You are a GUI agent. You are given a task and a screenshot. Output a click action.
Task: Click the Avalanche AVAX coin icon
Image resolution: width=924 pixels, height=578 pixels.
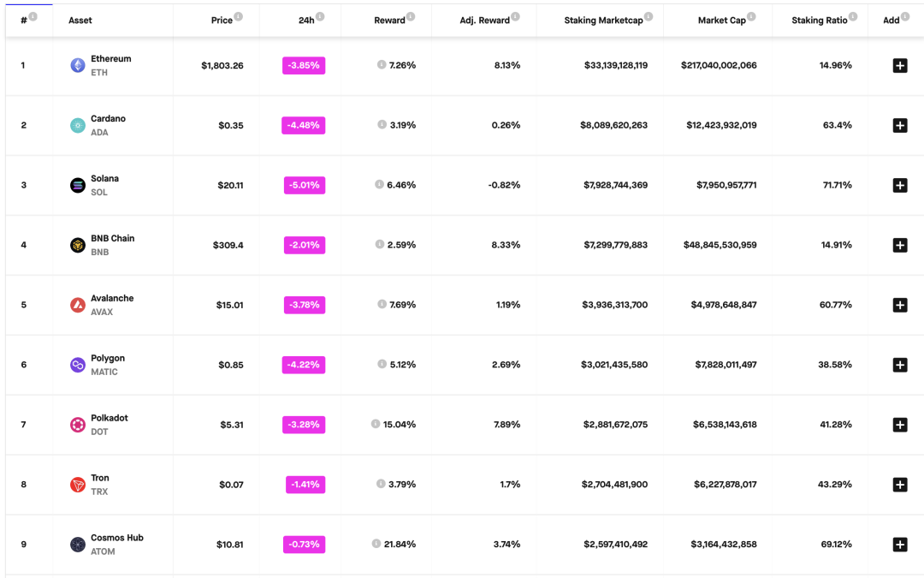click(78, 305)
